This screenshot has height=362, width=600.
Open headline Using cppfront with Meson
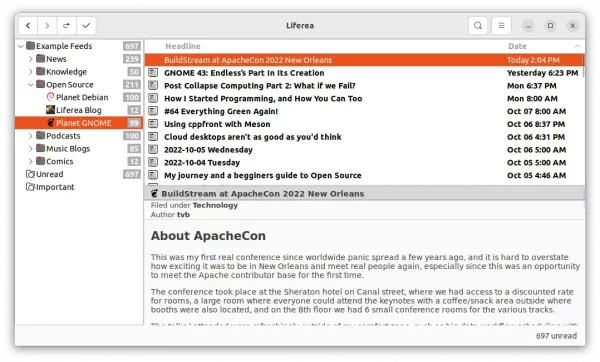[217, 124]
